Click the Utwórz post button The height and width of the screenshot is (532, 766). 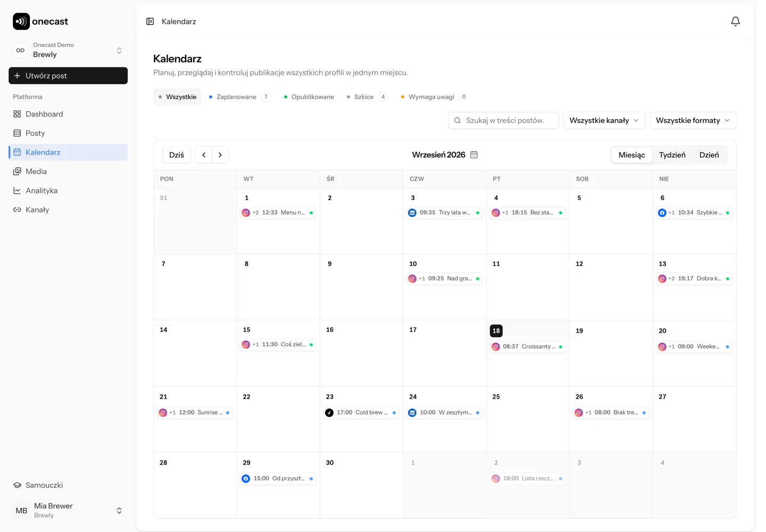(x=68, y=76)
